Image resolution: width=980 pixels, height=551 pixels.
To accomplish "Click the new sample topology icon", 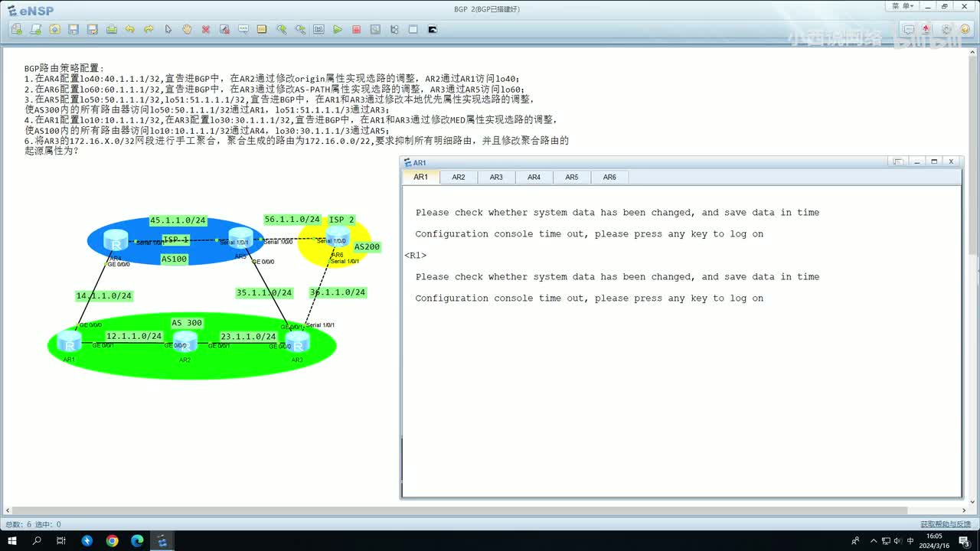I will click(36, 29).
